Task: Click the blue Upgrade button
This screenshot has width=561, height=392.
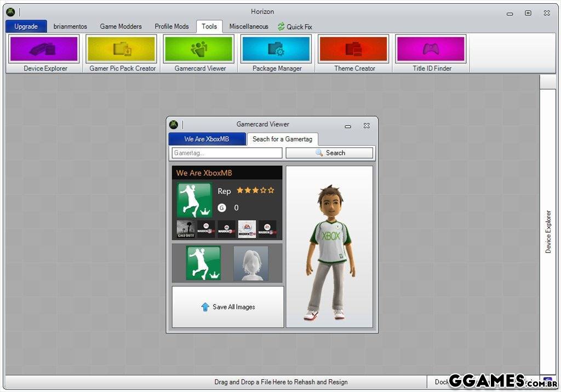Action: pos(26,26)
